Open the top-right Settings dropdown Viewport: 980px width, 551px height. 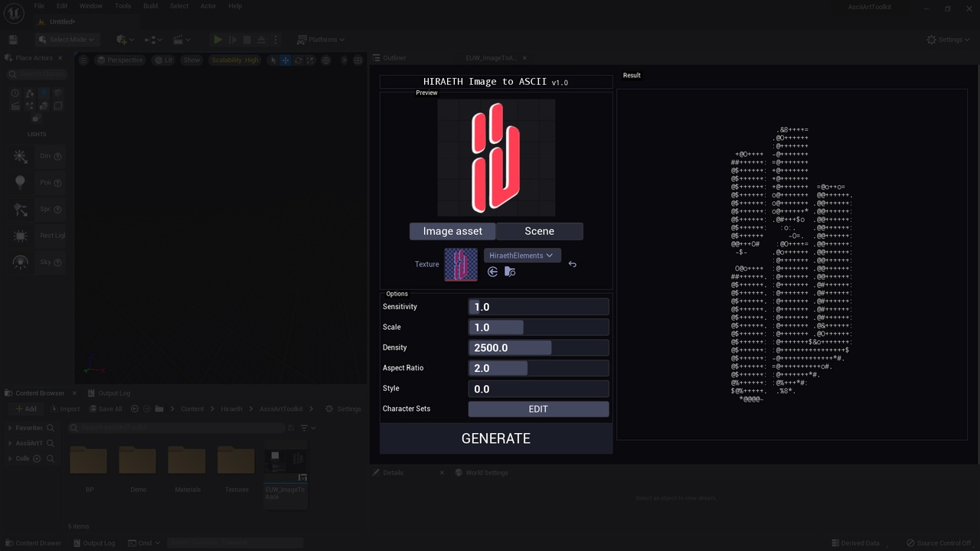tap(948, 40)
